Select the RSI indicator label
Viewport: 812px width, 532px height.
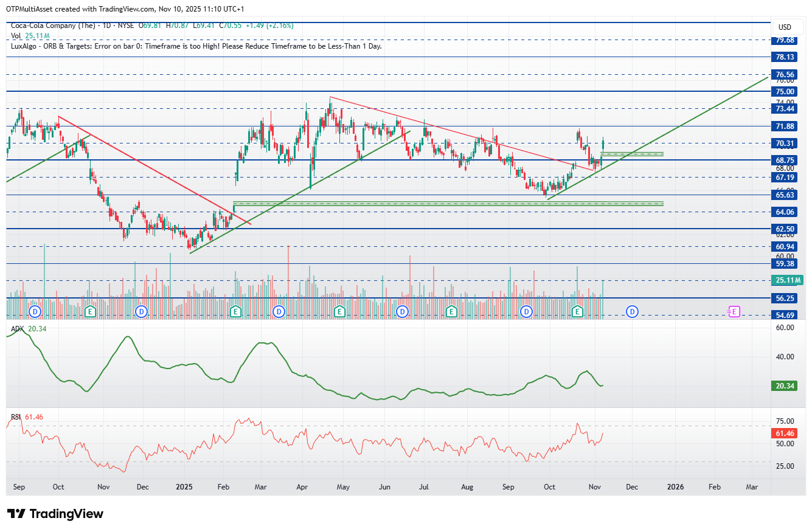click(x=16, y=417)
